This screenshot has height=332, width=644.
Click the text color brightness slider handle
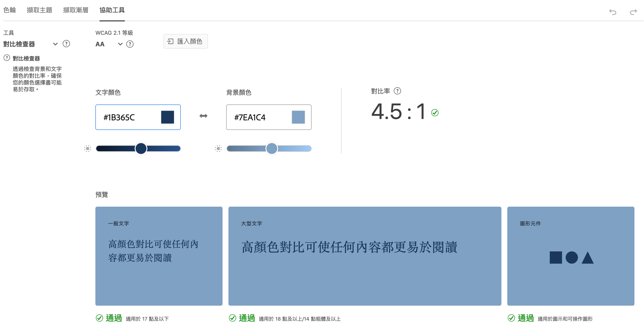[141, 149]
